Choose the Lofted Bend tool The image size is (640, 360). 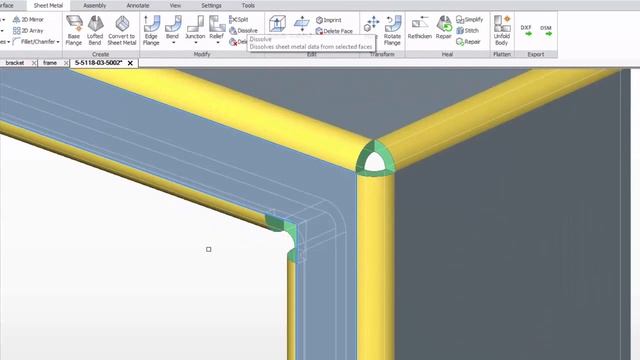click(x=95, y=31)
